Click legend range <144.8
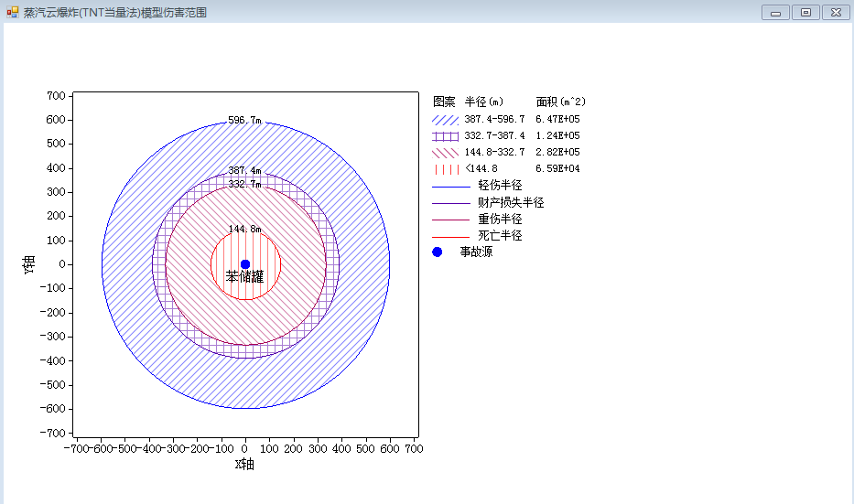This screenshot has width=854, height=504. [x=481, y=168]
